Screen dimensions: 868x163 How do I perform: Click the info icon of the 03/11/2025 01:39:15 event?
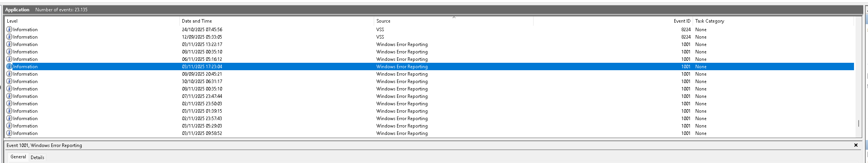point(9,111)
